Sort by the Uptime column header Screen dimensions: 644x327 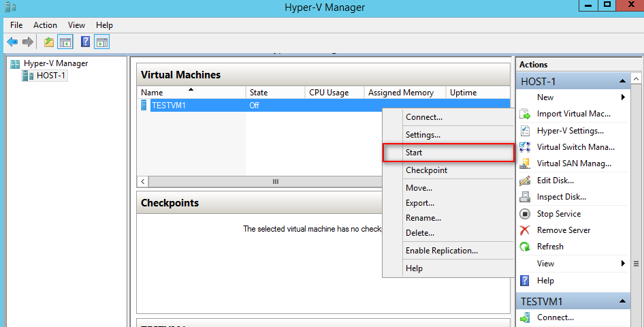coord(478,93)
